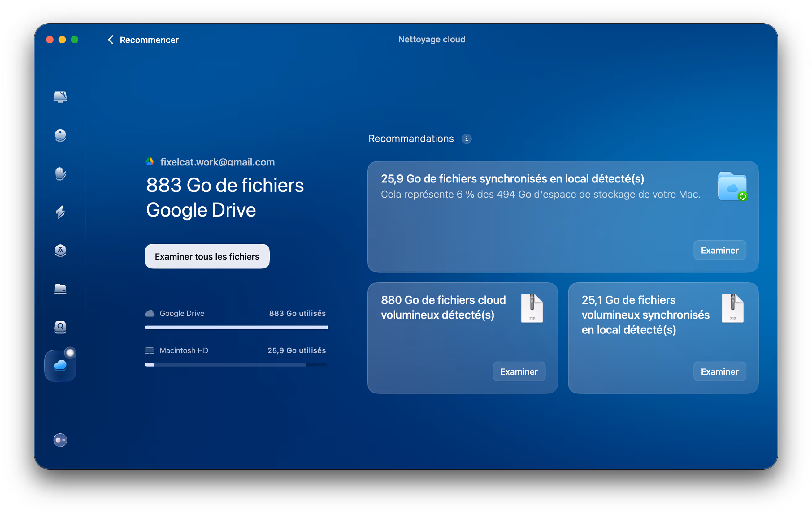Click the 25,1 Go fichiers volumineux synchronisés title
This screenshot has height=515, width=812.
click(646, 315)
